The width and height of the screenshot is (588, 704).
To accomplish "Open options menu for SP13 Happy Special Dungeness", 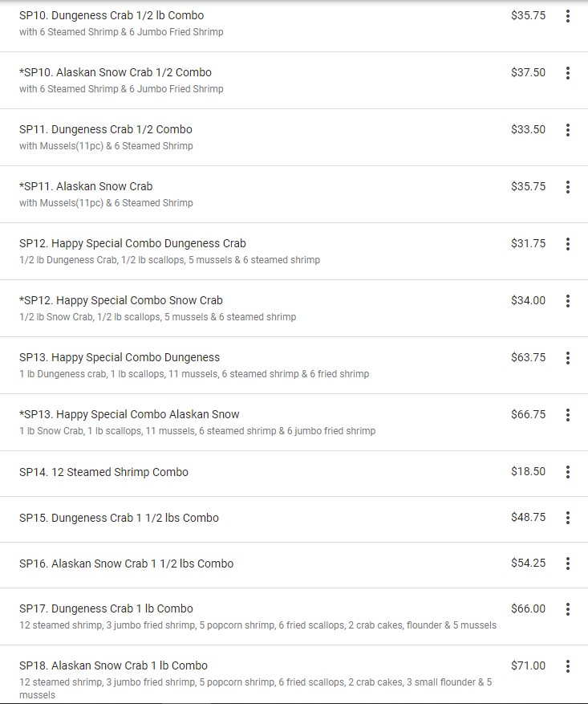I will [568, 358].
